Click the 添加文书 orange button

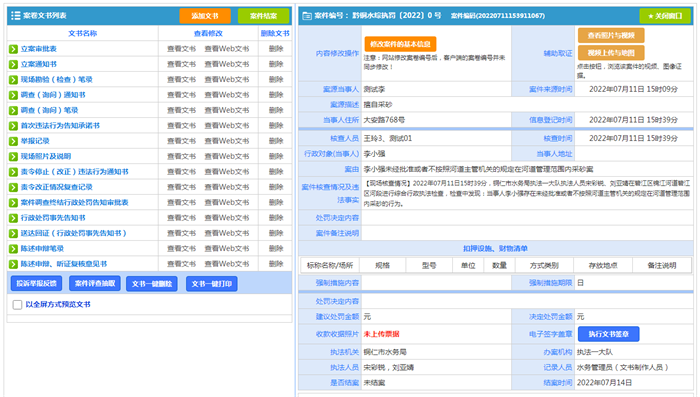[205, 16]
